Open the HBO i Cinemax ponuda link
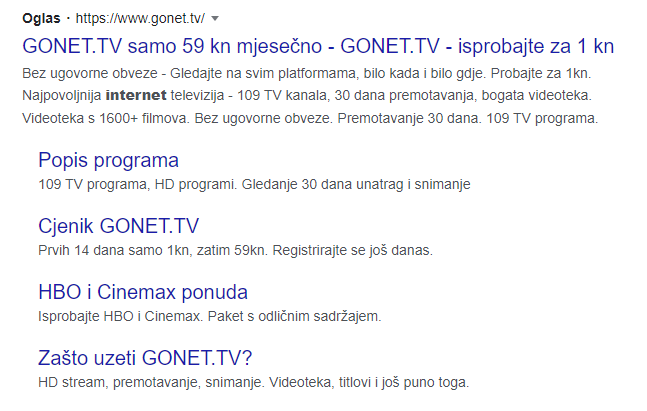The image size is (647, 411). [x=142, y=292]
